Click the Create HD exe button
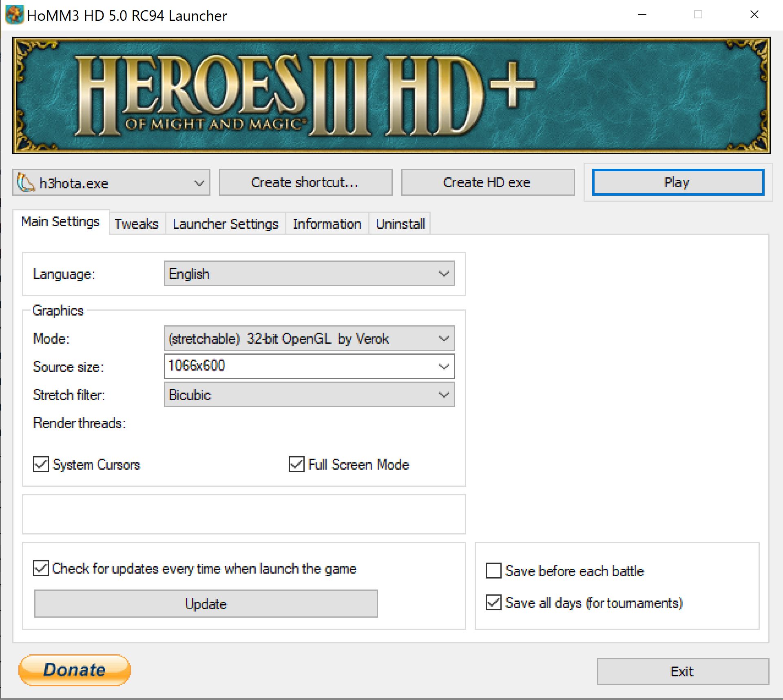Viewport: 783px width, 700px height. pyautogui.click(x=487, y=182)
